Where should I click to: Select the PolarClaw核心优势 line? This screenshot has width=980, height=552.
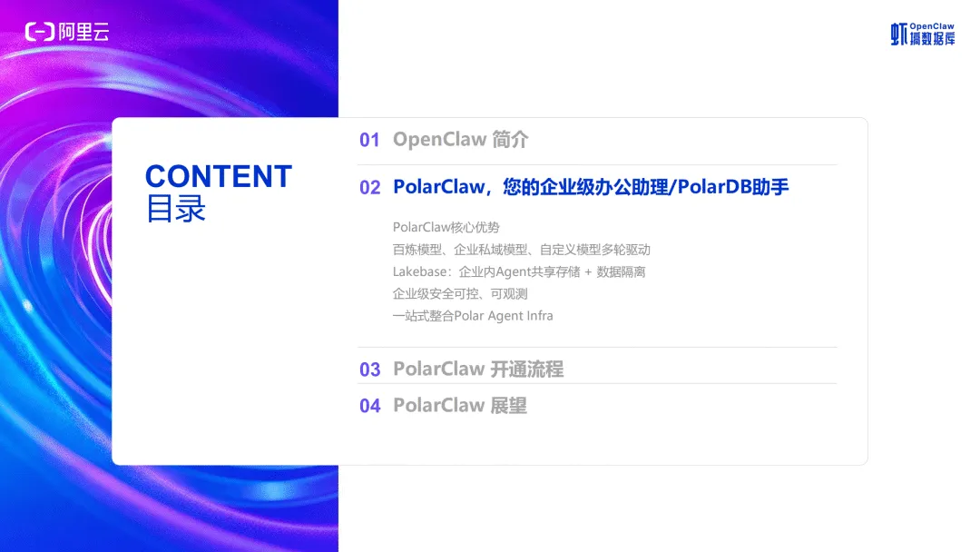click(446, 227)
